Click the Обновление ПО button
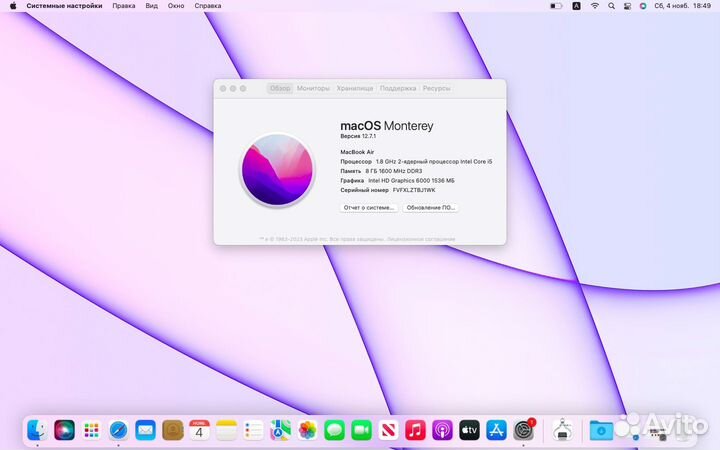Viewport: 720px width, 450px height. coord(431,208)
